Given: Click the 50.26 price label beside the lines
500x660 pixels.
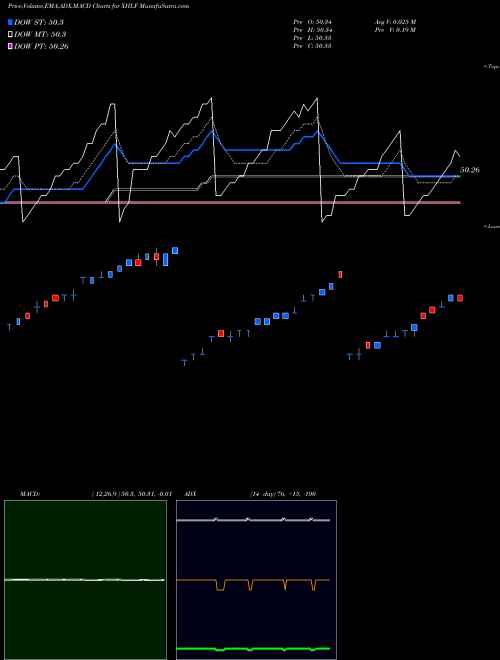Looking at the screenshot, I should tap(470, 170).
